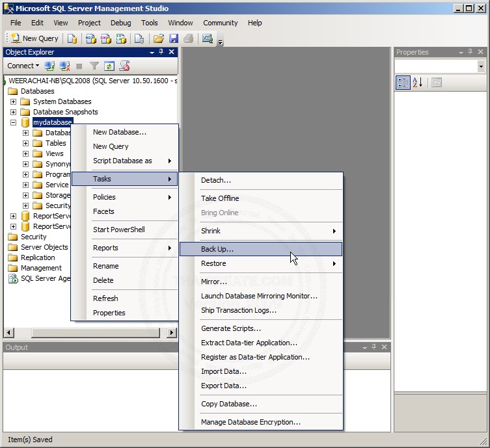Image resolution: width=490 pixels, height=448 pixels.
Task: Expand the Views folder node
Action: coord(25,153)
